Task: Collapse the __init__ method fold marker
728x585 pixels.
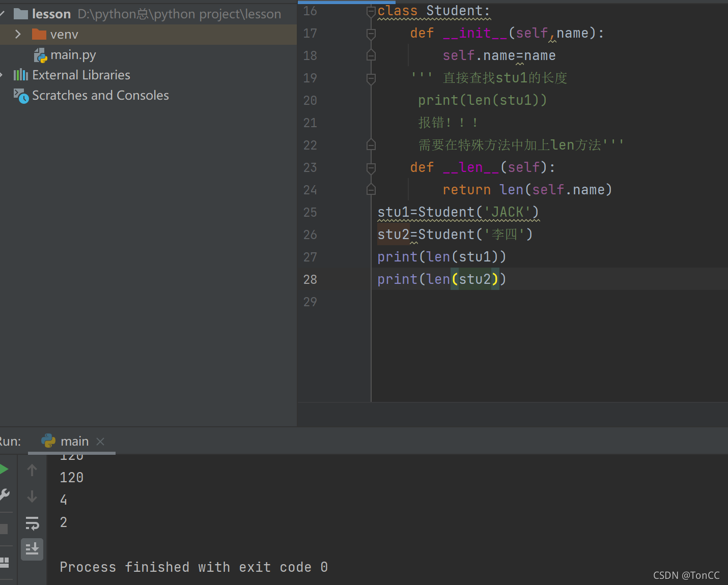Action: point(371,34)
